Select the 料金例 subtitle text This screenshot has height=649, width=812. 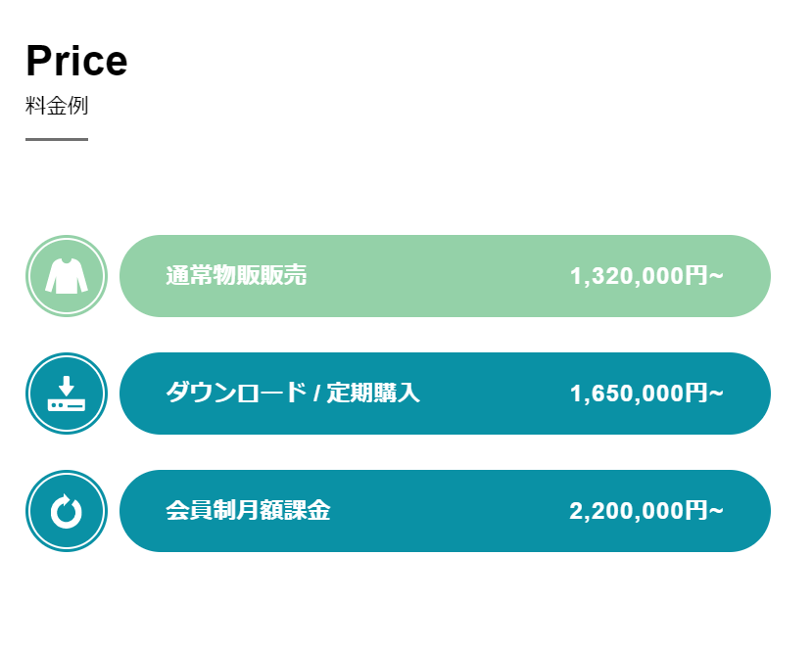pos(57,106)
